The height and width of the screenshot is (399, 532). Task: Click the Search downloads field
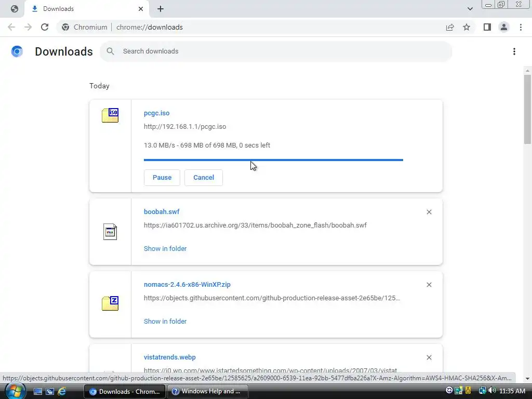(x=276, y=51)
